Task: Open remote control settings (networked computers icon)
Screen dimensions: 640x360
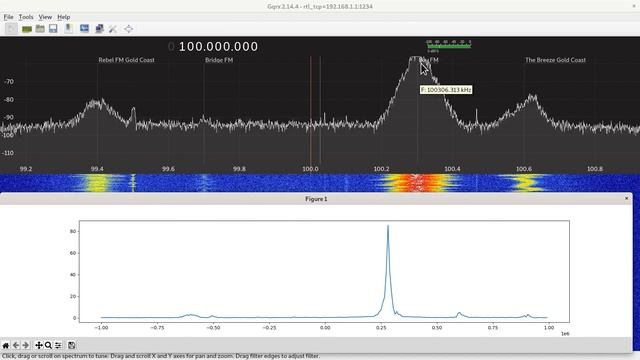Action: click(99, 29)
